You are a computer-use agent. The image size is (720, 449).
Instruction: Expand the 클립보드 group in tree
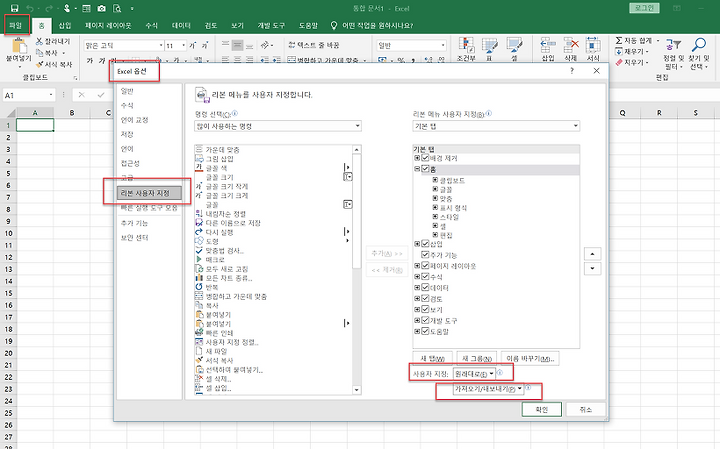pos(435,180)
